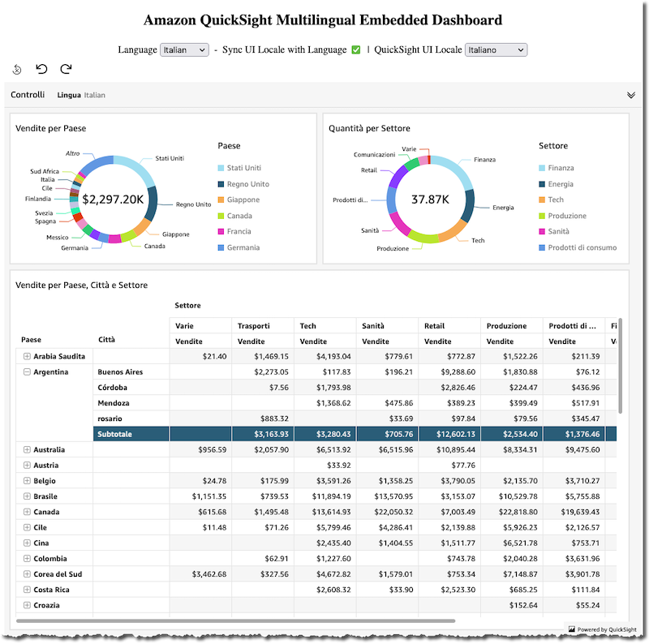
Task: Click the horizontal scrollbar of the table
Action: [x=235, y=620]
